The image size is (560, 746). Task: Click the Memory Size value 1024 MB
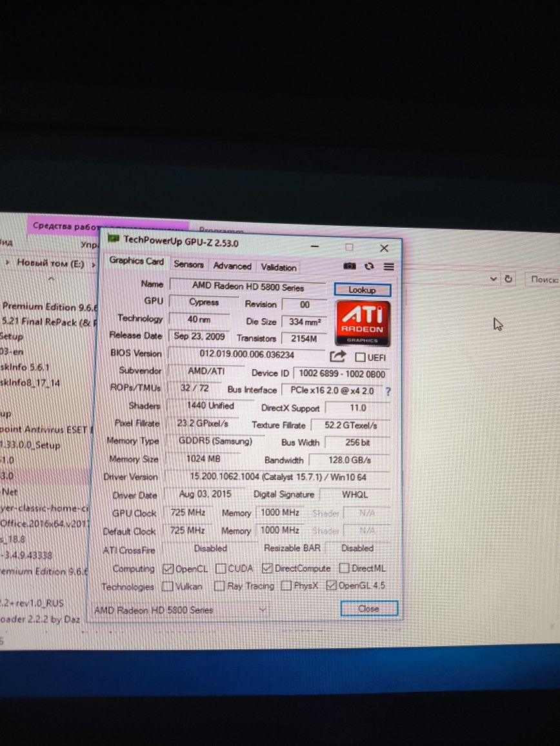coord(203,459)
